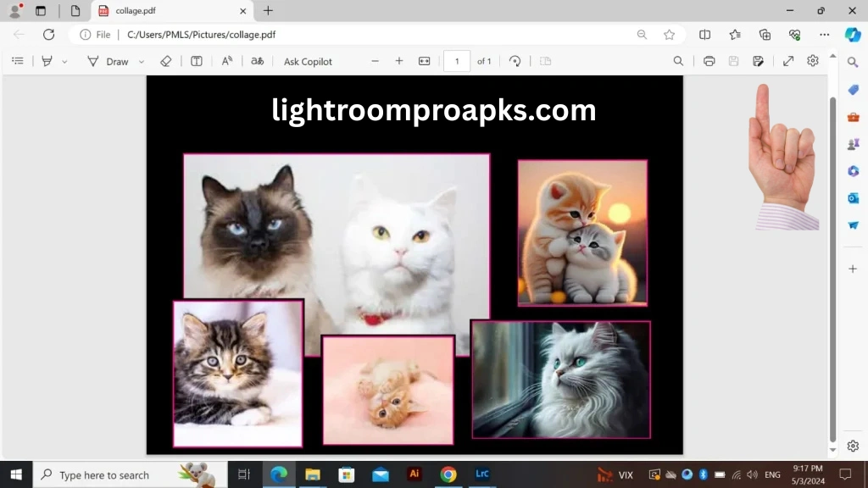The image size is (868, 488).
Task: Ask Copilot about the document
Action: 307,61
